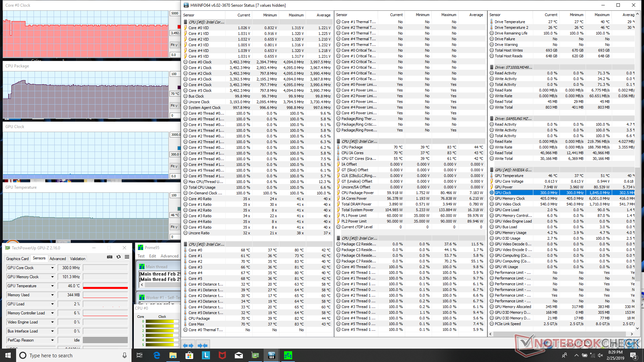644x362 pixels.
Task: Open PerfCap Reason dropdown arrow
Action: click(52, 340)
